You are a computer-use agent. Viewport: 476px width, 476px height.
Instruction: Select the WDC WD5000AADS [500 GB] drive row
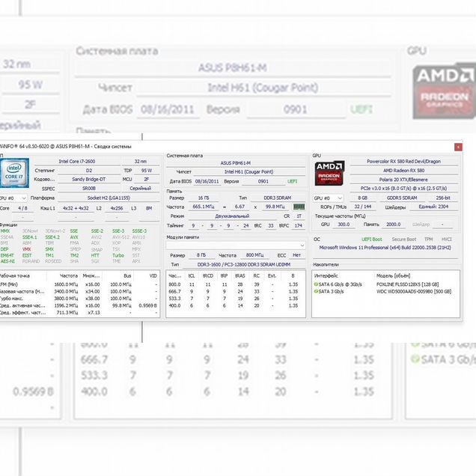click(385, 291)
